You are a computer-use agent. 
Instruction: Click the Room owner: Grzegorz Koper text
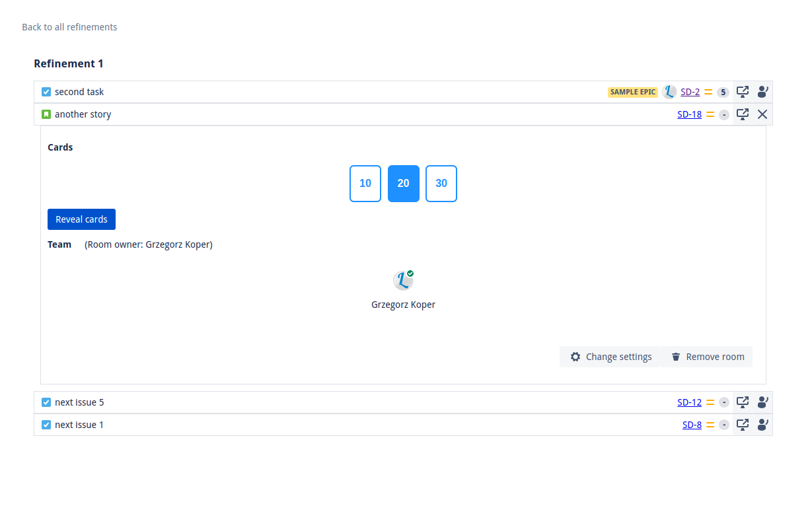tap(149, 244)
